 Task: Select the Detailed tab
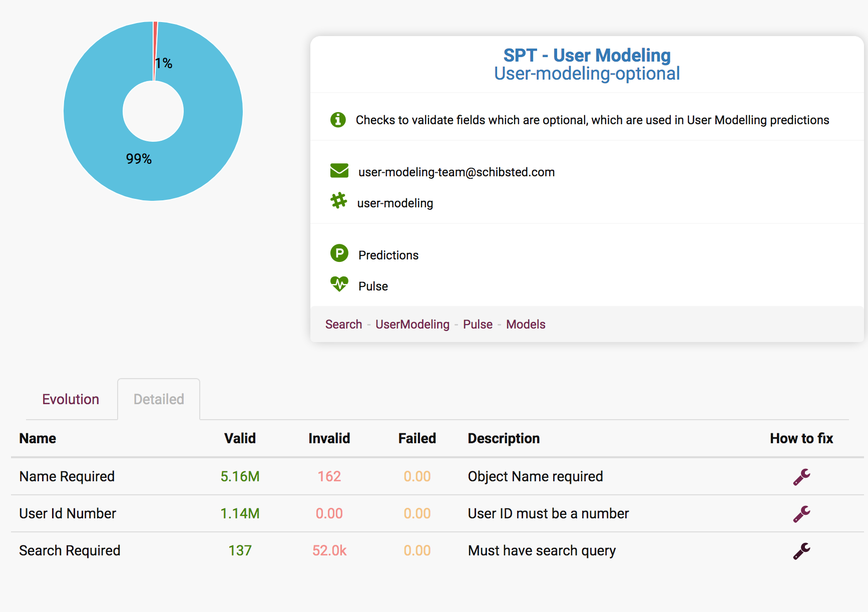159,399
